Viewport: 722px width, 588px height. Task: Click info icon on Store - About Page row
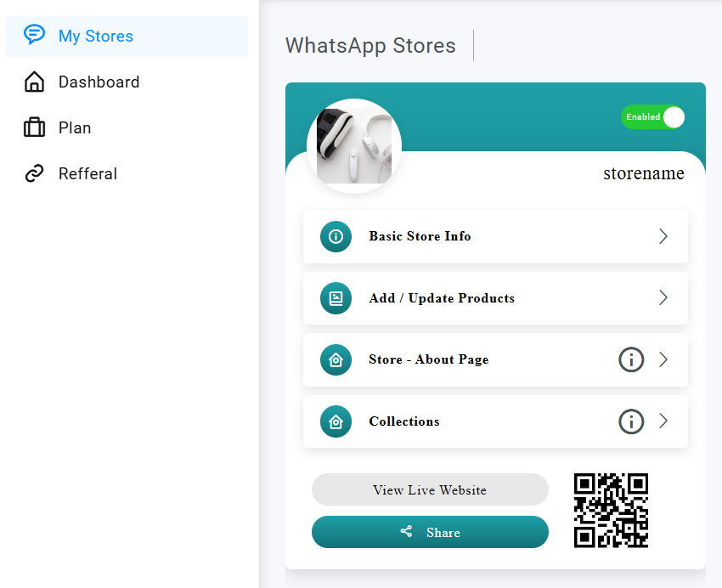[631, 359]
